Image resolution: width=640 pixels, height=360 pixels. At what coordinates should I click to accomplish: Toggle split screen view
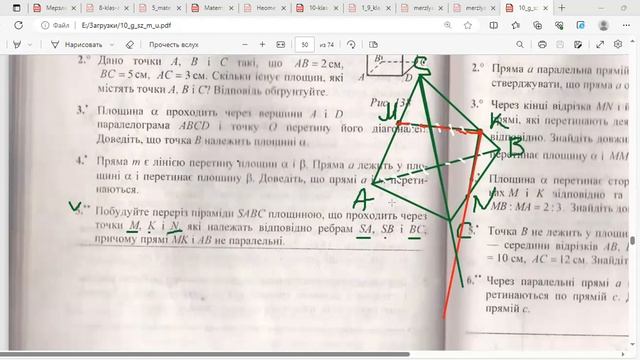click(x=493, y=25)
